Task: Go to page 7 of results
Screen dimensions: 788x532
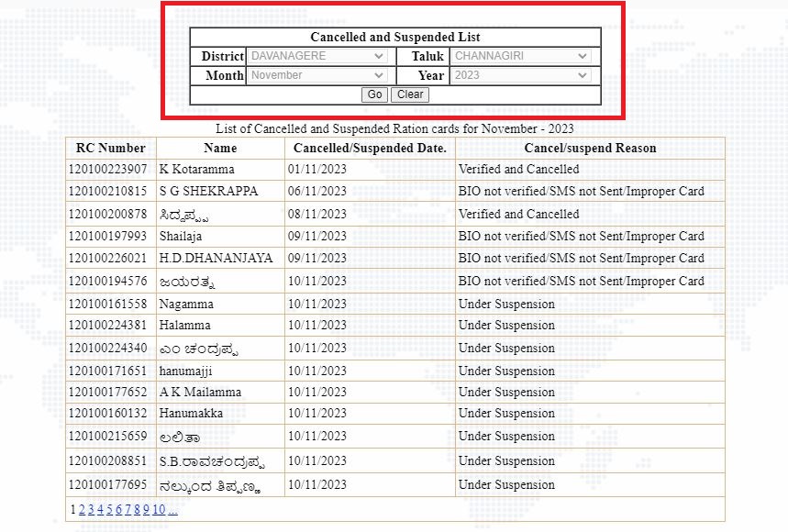Action: point(128,509)
